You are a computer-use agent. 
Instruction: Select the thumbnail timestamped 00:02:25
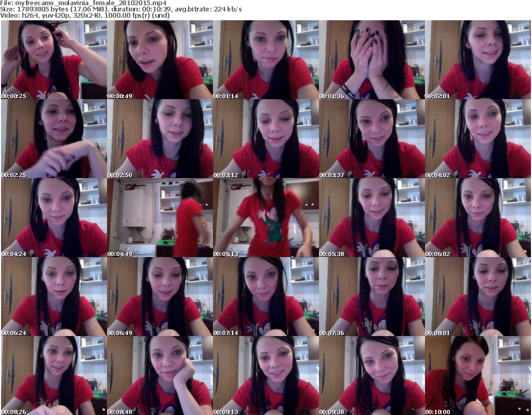(x=54, y=139)
